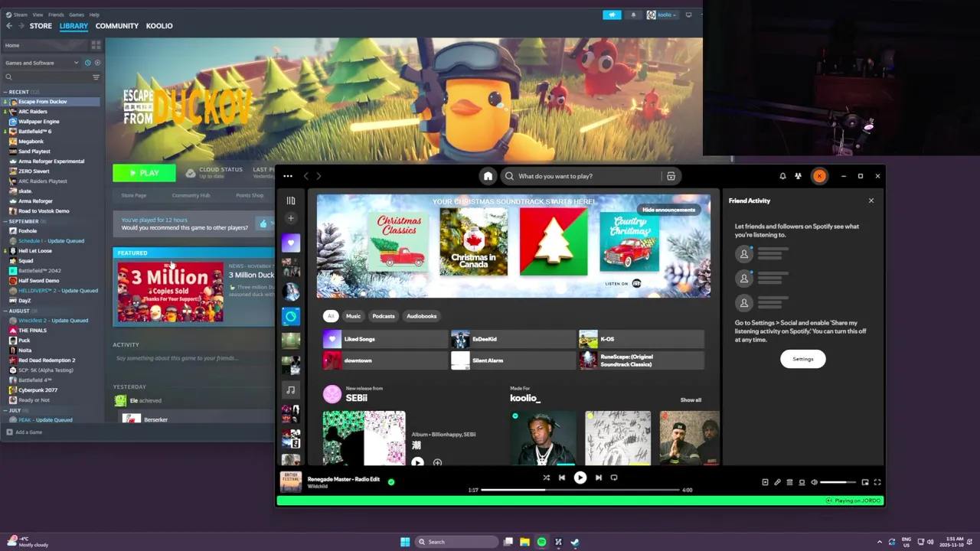The image size is (980, 551).
Task: Skip to previous track
Action: point(562,478)
